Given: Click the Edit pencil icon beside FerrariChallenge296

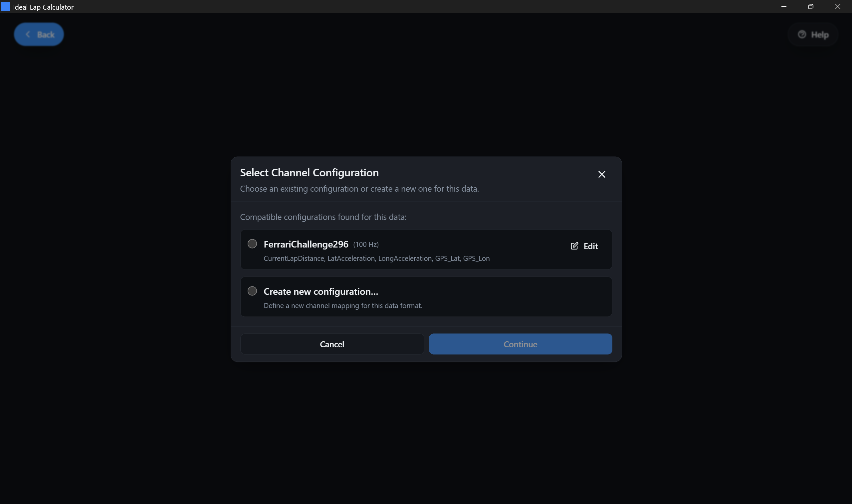Looking at the screenshot, I should (574, 246).
